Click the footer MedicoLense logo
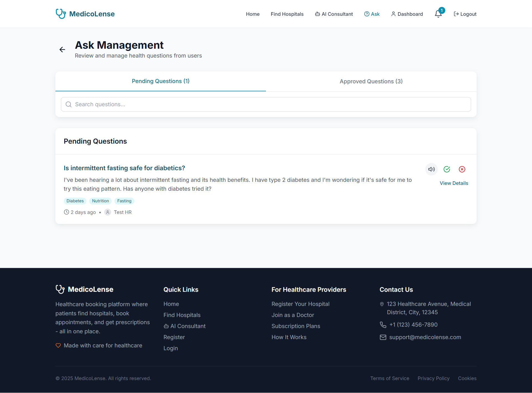The width and height of the screenshot is (532, 393). click(60, 289)
